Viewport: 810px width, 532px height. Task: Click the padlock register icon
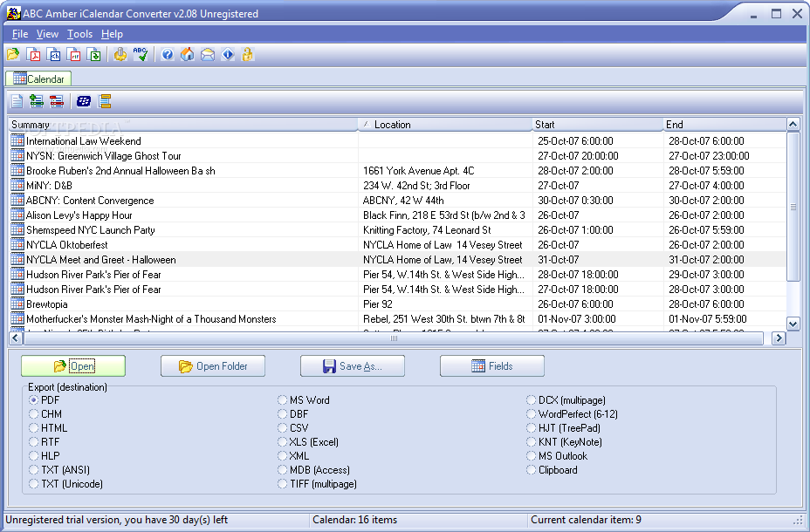pos(248,54)
